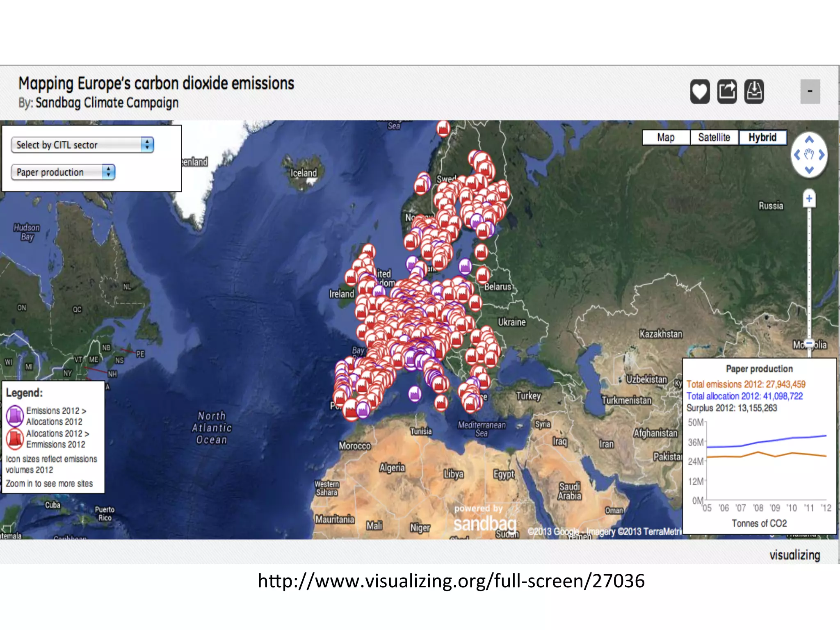Switch map view to Map
Screen dimensions: 840x630
(x=666, y=137)
